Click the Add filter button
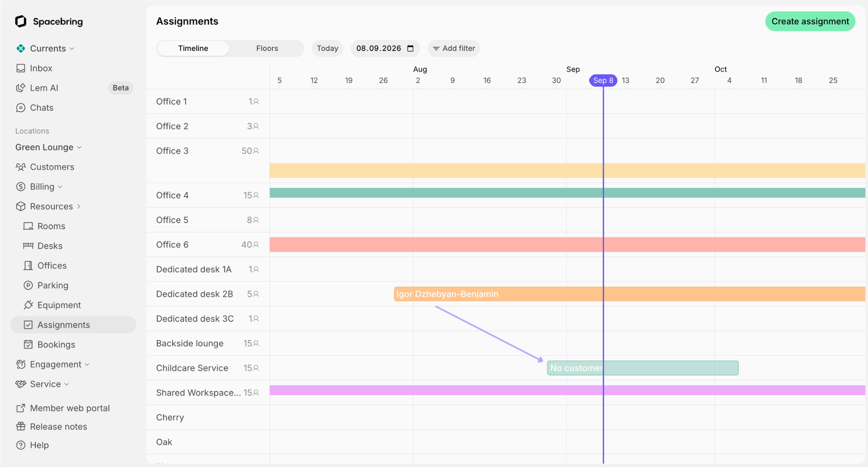This screenshot has height=467, width=868. click(454, 48)
